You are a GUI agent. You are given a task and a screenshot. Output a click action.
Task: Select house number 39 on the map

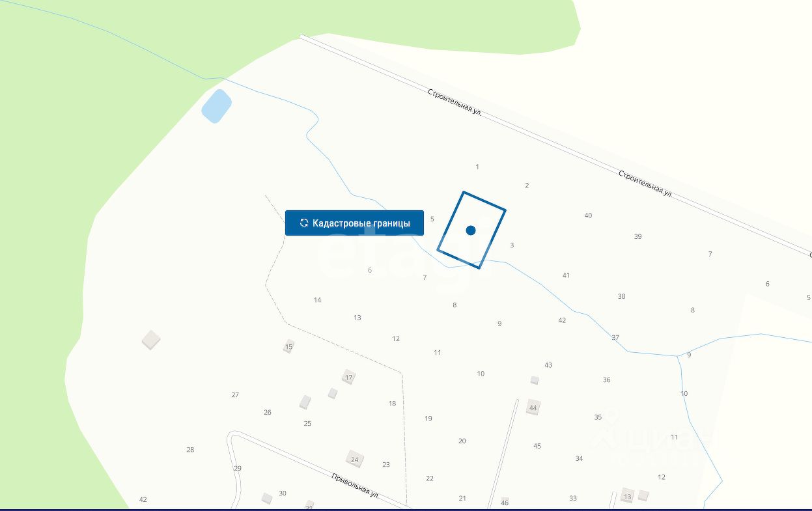coord(637,236)
